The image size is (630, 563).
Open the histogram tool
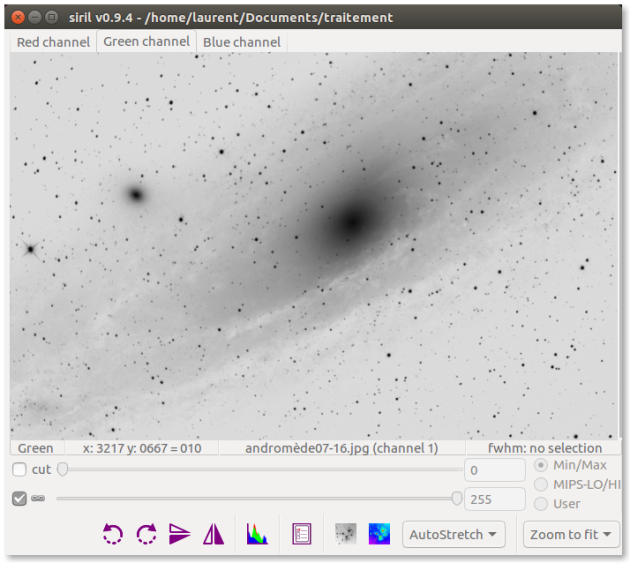pos(257,534)
